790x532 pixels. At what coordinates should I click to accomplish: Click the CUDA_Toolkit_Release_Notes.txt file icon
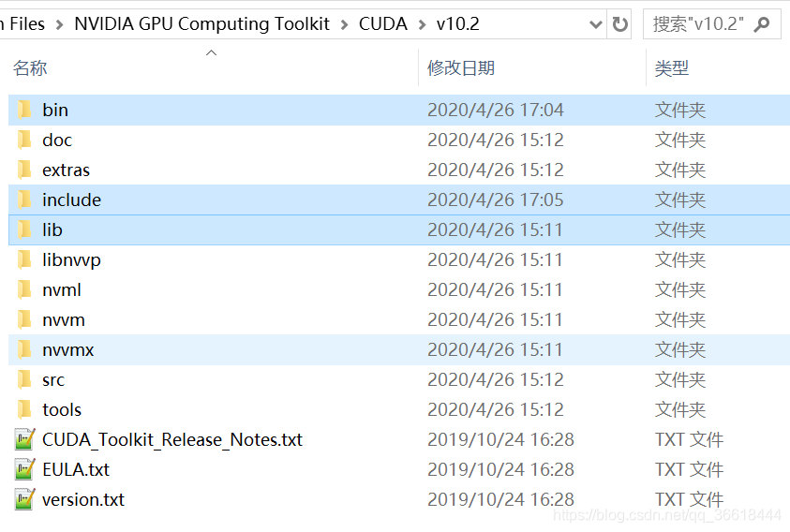tap(24, 439)
